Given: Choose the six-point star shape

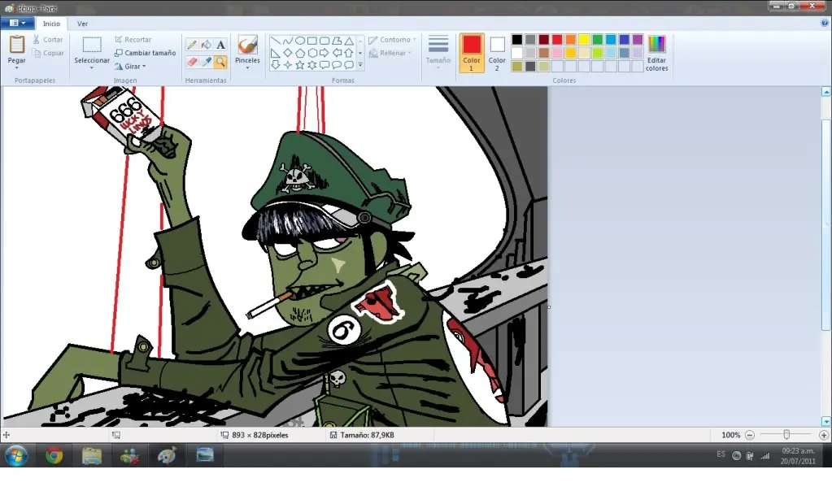Looking at the screenshot, I should [x=312, y=65].
